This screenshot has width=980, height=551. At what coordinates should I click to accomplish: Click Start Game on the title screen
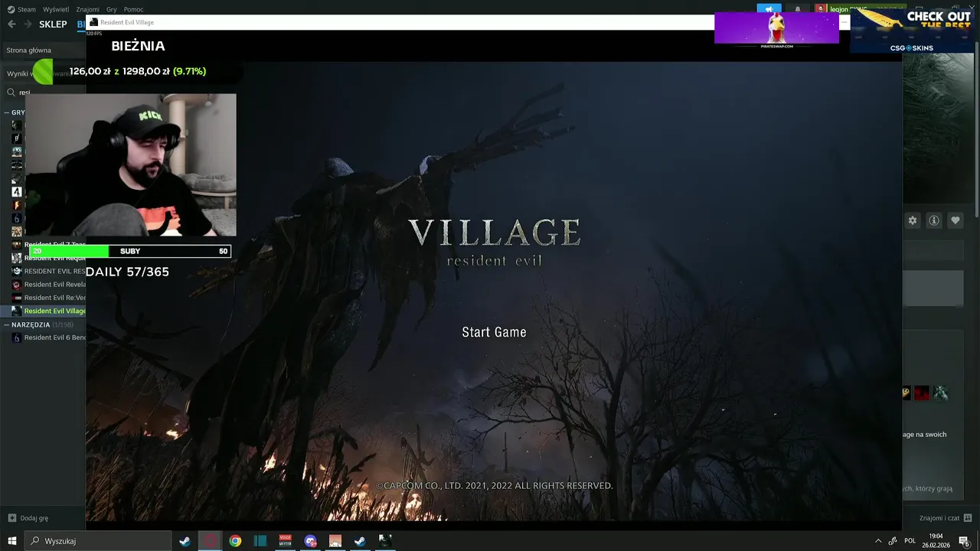(x=494, y=332)
